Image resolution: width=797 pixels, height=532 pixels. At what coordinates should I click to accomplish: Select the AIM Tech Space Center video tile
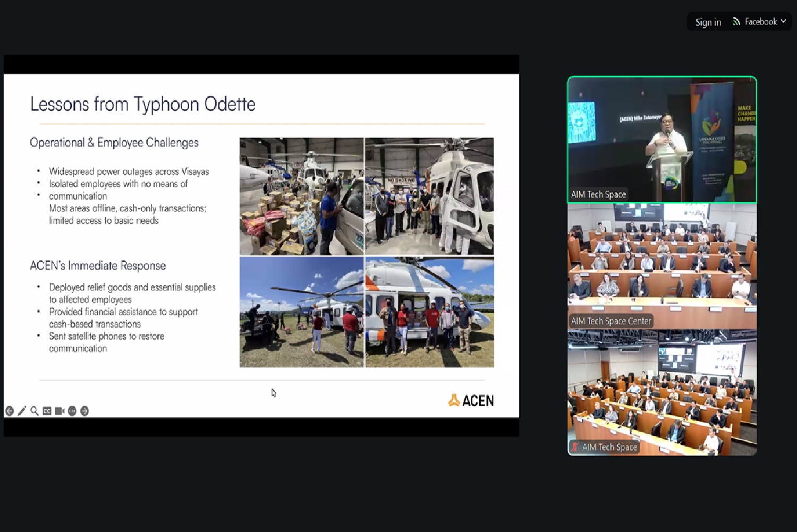pos(662,265)
